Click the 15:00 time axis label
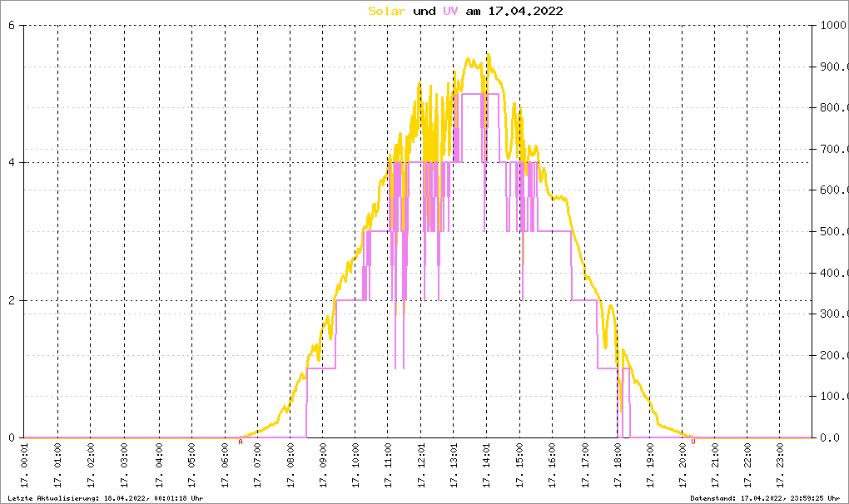Image resolution: width=849 pixels, height=504 pixels. 519,466
